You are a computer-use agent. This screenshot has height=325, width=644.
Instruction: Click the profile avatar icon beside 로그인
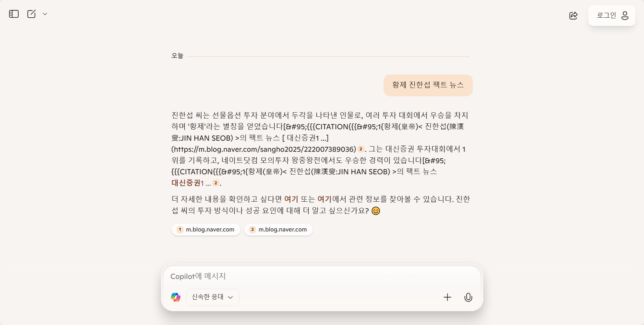point(625,16)
